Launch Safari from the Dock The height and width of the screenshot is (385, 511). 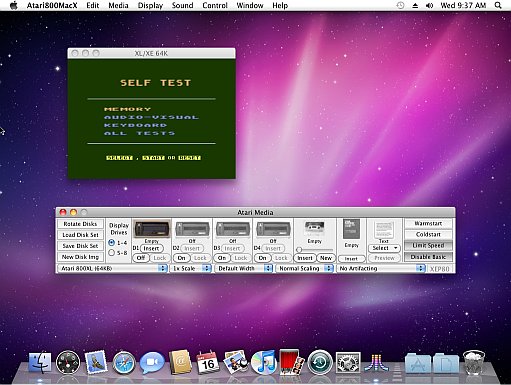point(124,363)
